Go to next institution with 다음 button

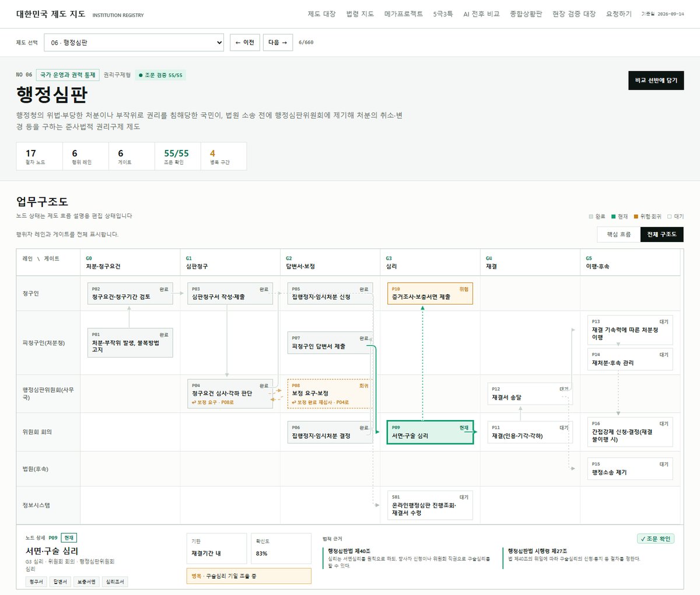click(278, 43)
